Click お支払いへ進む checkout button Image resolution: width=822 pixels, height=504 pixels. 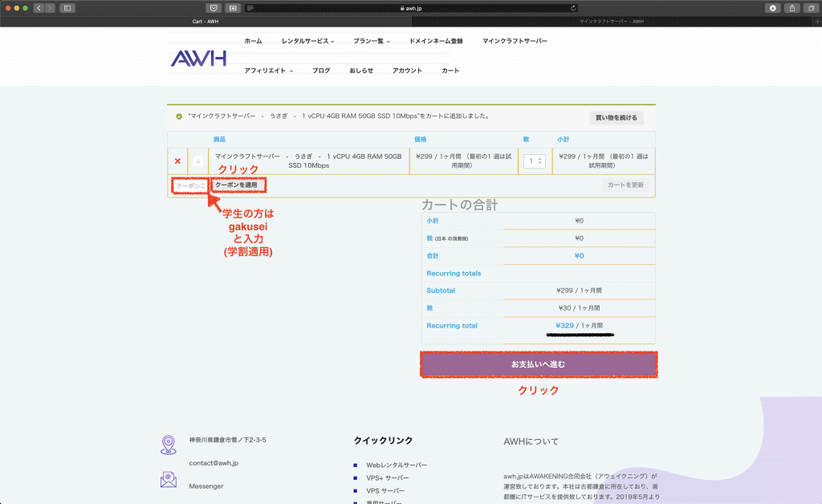coord(539,364)
